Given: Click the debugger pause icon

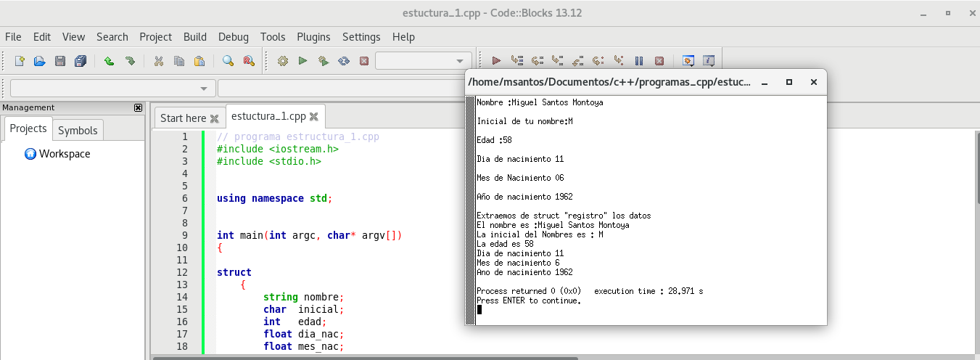Looking at the screenshot, I should [639, 61].
